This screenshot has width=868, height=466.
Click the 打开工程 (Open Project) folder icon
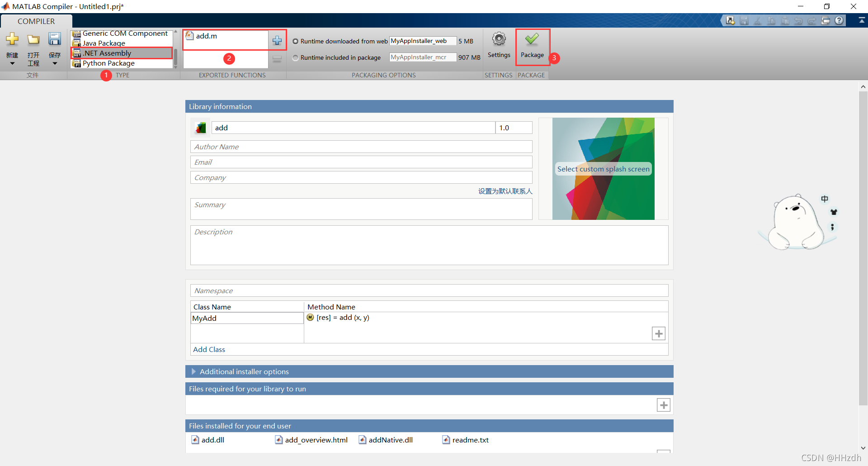(33, 39)
